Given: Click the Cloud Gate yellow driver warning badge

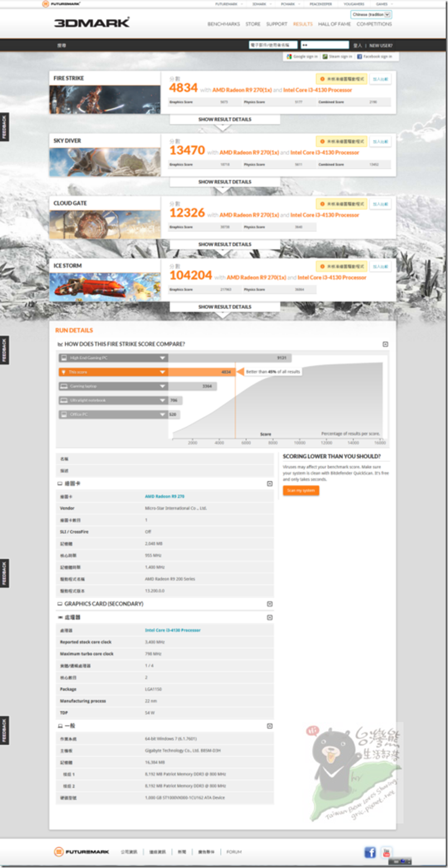Looking at the screenshot, I should click(342, 205).
